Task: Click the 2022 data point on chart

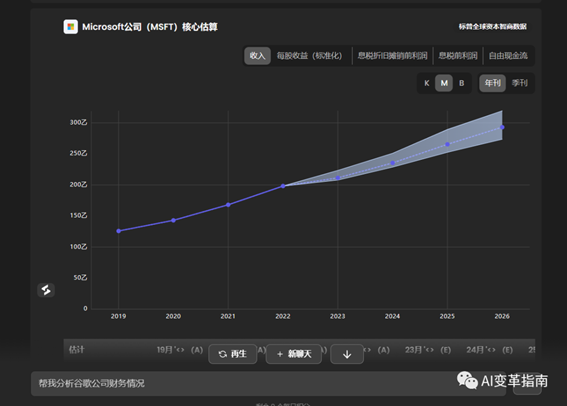Action: pyautogui.click(x=283, y=186)
